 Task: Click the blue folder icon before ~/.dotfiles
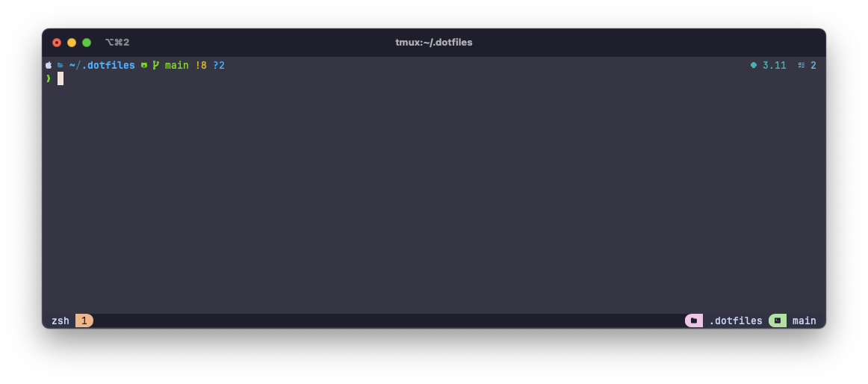coord(61,65)
